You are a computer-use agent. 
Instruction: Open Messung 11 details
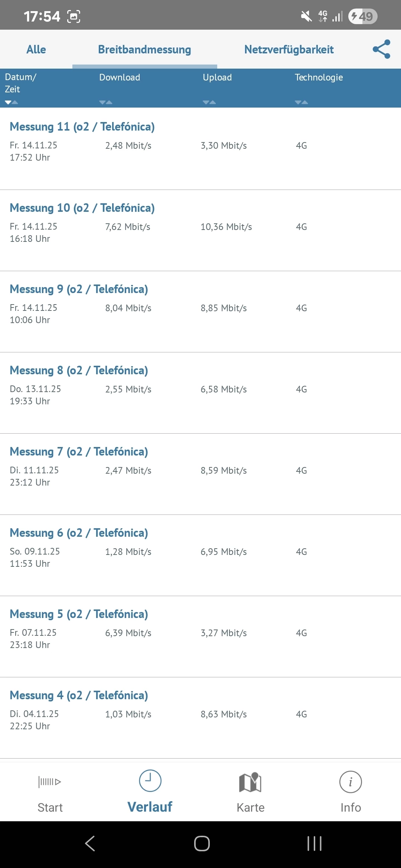click(x=82, y=127)
